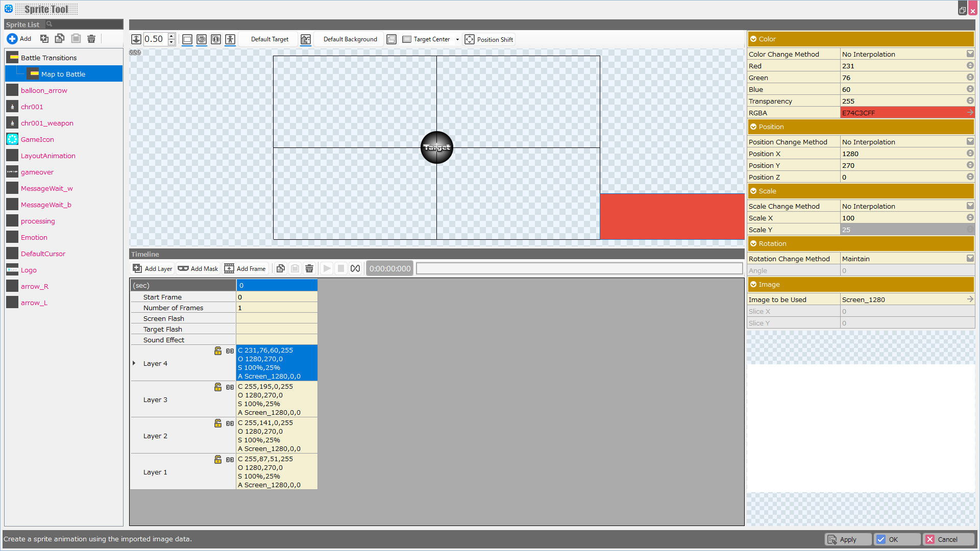This screenshot has width=980, height=551.
Task: Delete frame with timeline trash icon
Action: click(309, 269)
